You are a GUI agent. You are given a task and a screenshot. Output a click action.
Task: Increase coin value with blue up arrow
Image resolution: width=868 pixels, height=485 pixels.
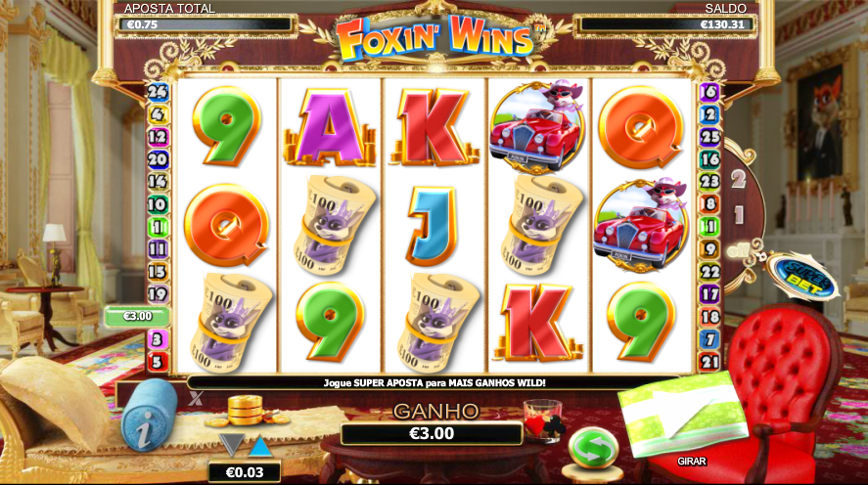pos(259,446)
